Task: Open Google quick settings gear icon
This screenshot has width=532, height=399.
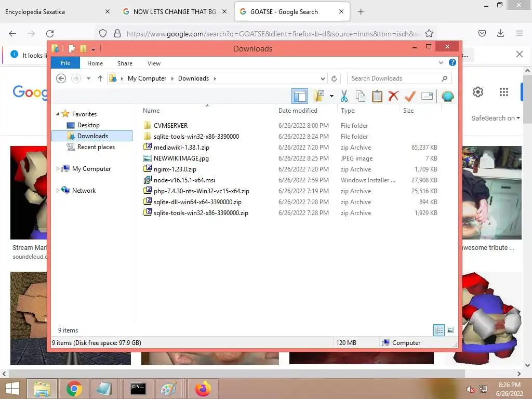Action: pos(478,92)
